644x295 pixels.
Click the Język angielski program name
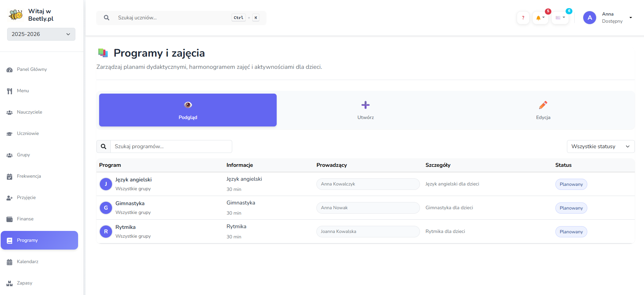tap(133, 180)
